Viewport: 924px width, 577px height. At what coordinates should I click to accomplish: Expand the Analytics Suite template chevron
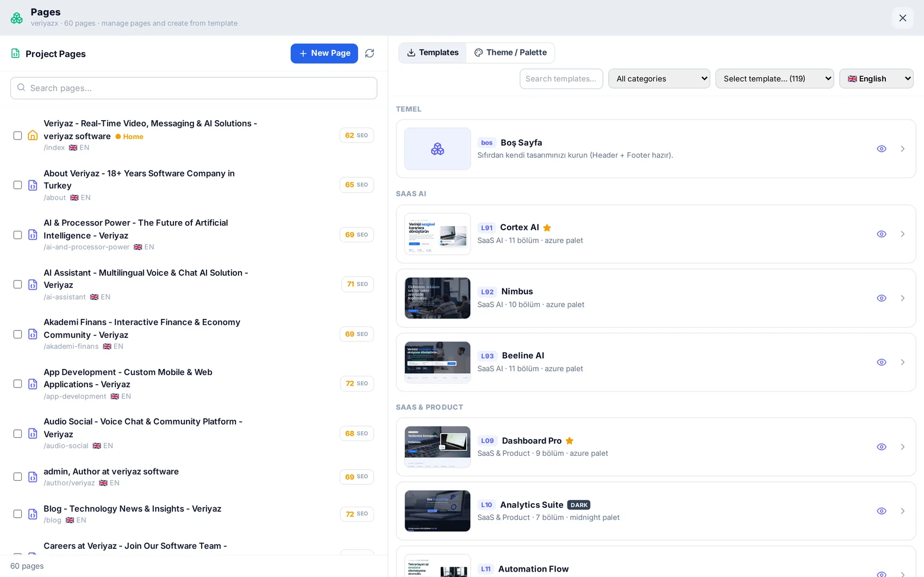point(903,511)
